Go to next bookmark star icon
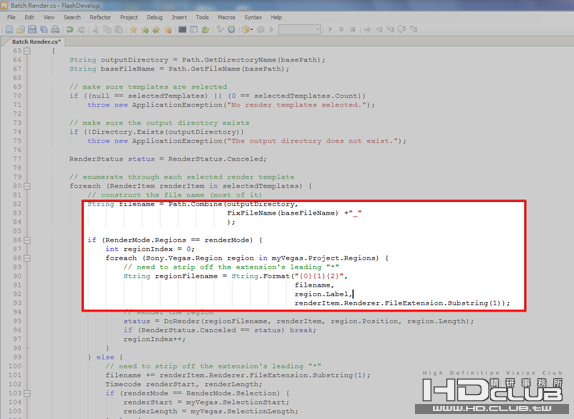The height and width of the screenshot is (419, 574). point(145,29)
